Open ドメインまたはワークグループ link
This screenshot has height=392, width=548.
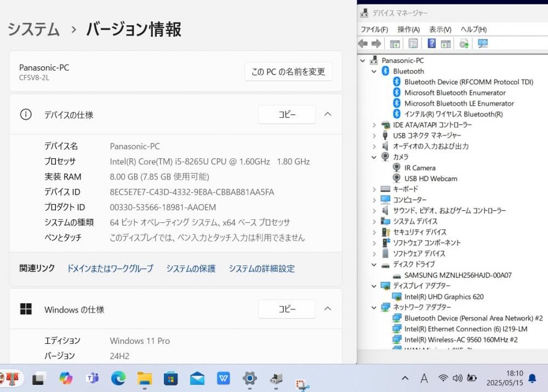click(x=110, y=268)
